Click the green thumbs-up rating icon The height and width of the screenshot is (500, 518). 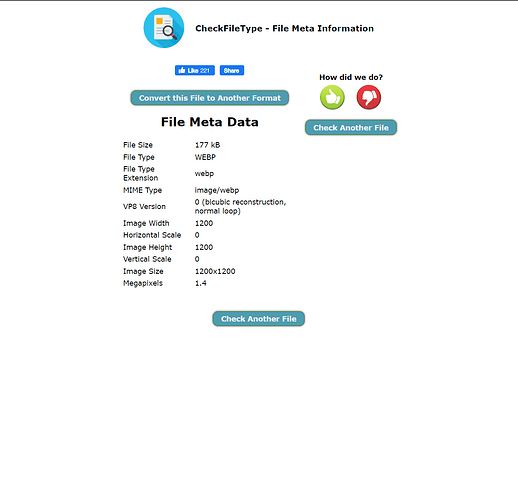tap(332, 97)
